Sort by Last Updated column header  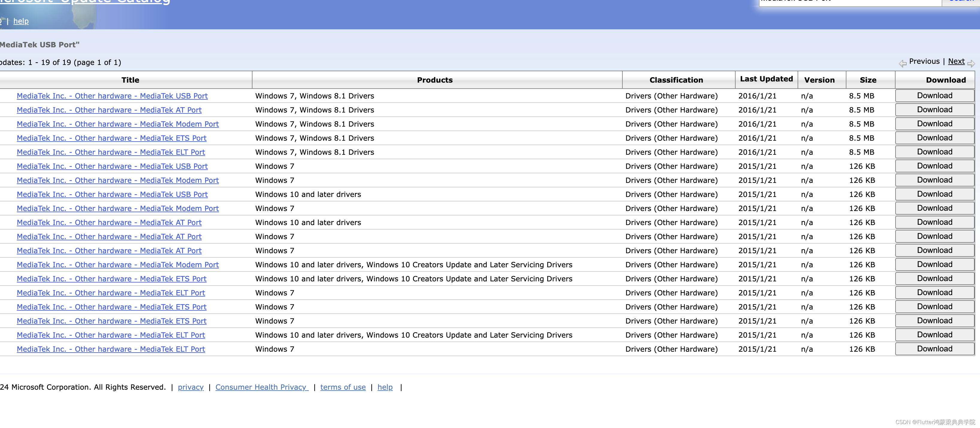(766, 79)
